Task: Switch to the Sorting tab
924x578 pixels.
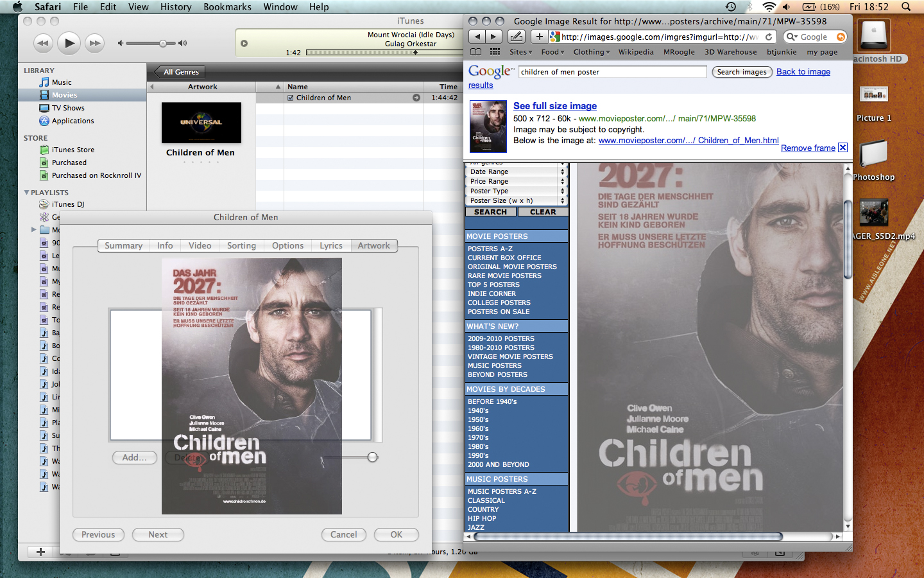Action: click(241, 245)
